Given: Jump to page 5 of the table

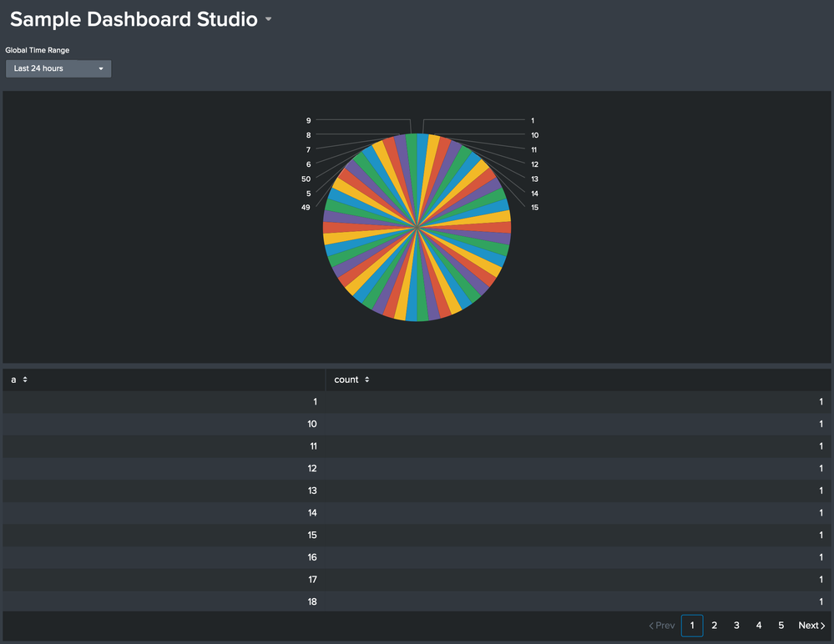Looking at the screenshot, I should pos(781,626).
